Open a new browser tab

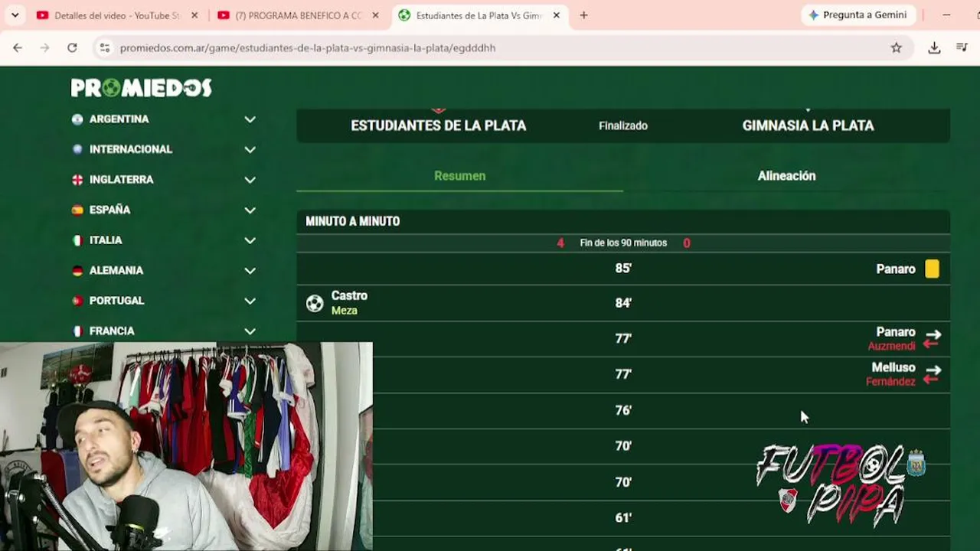point(583,15)
